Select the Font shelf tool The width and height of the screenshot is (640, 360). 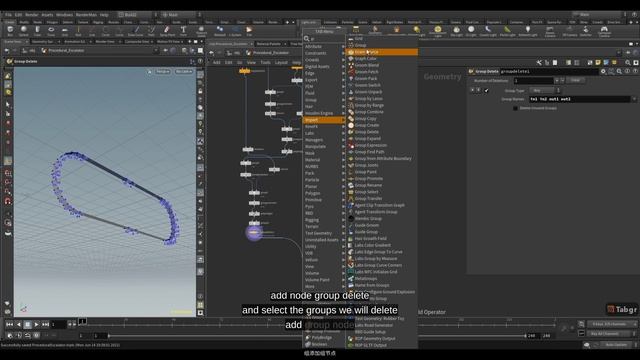click(183, 31)
